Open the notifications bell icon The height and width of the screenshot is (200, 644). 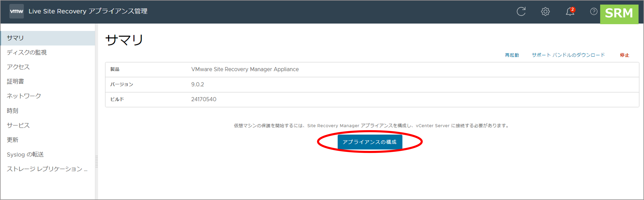(570, 11)
